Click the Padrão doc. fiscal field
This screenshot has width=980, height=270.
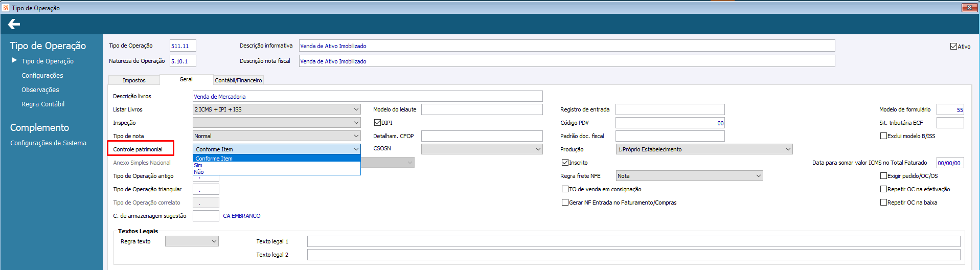pos(670,136)
